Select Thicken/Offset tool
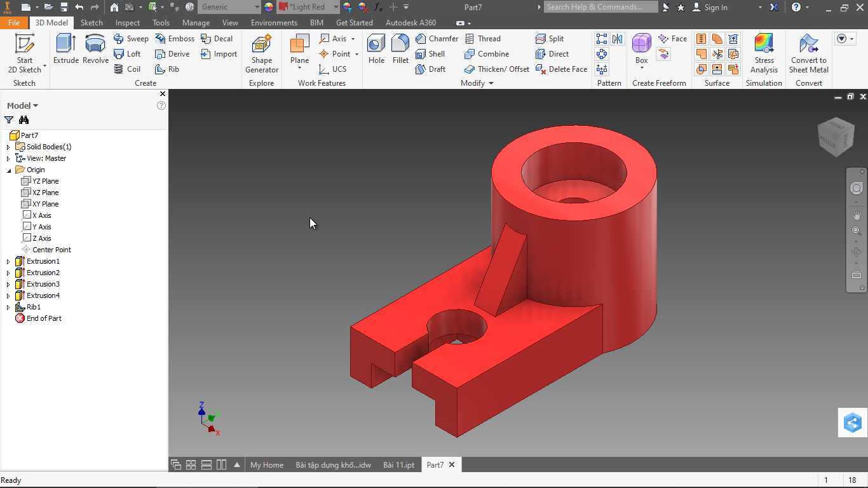The width and height of the screenshot is (868, 488). click(496, 69)
